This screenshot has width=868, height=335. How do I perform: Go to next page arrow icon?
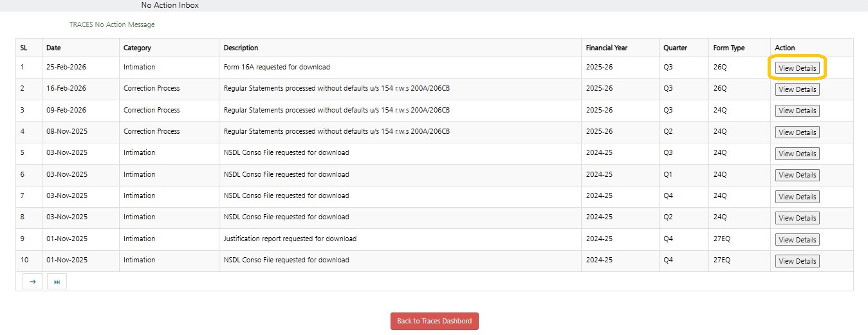[x=32, y=282]
